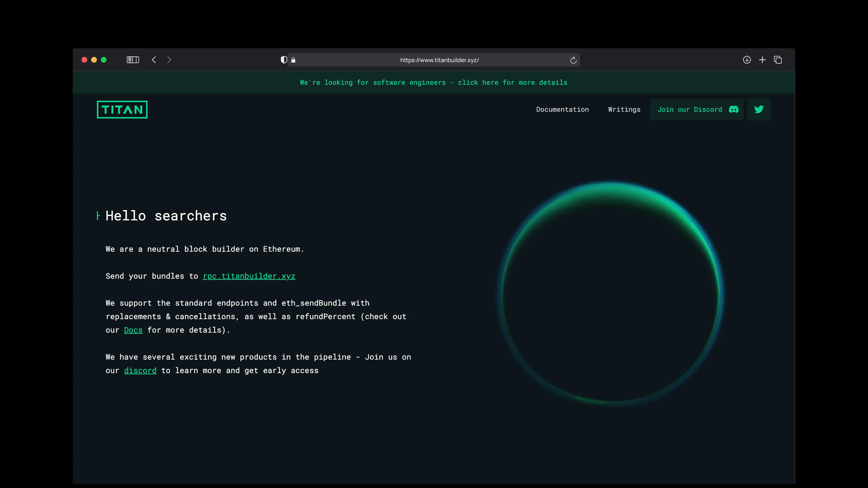The height and width of the screenshot is (488, 868).
Task: Toggle the browser sidebar icon
Action: coord(133,60)
